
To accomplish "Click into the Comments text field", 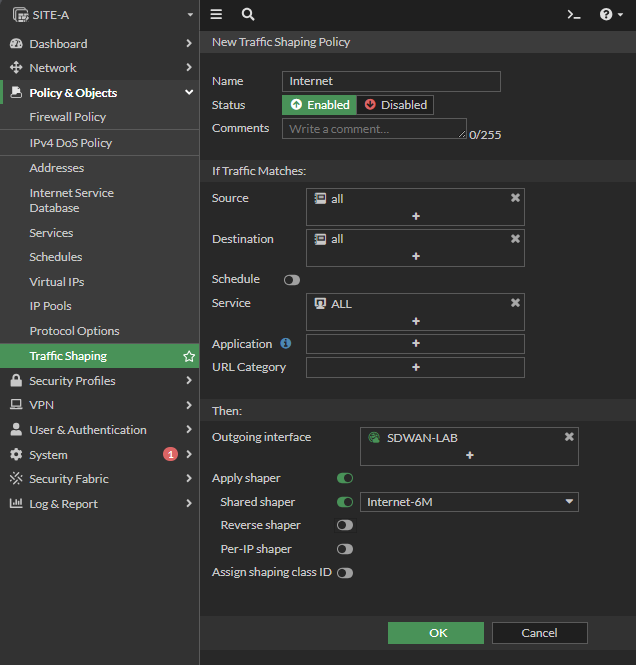I will 373,129.
